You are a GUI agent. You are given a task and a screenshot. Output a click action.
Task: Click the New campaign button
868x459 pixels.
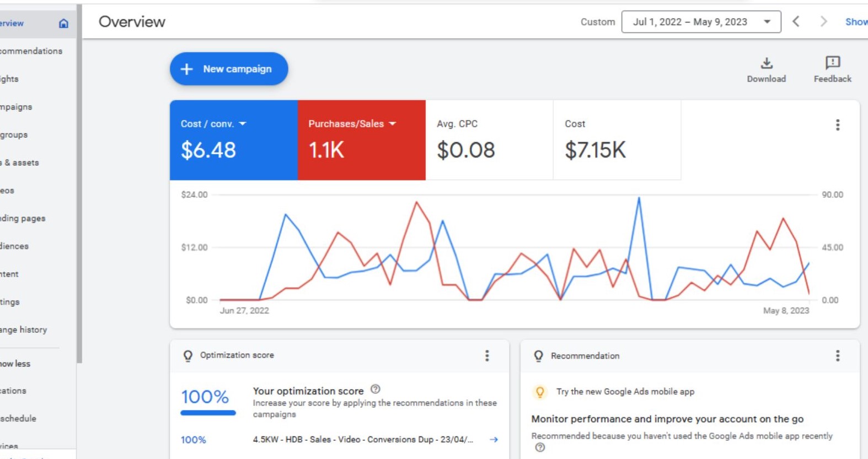pyautogui.click(x=229, y=69)
